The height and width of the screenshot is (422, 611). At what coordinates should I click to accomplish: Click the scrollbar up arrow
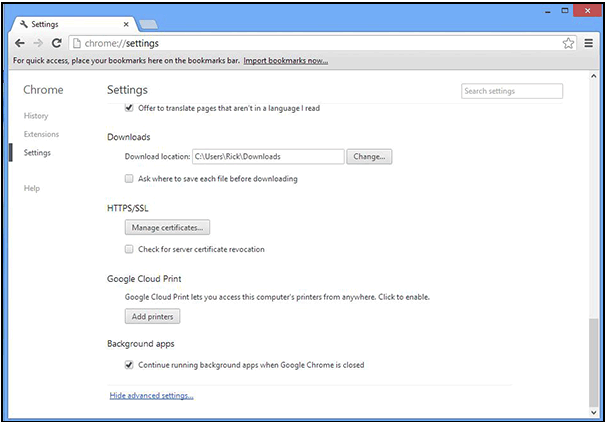coord(593,76)
